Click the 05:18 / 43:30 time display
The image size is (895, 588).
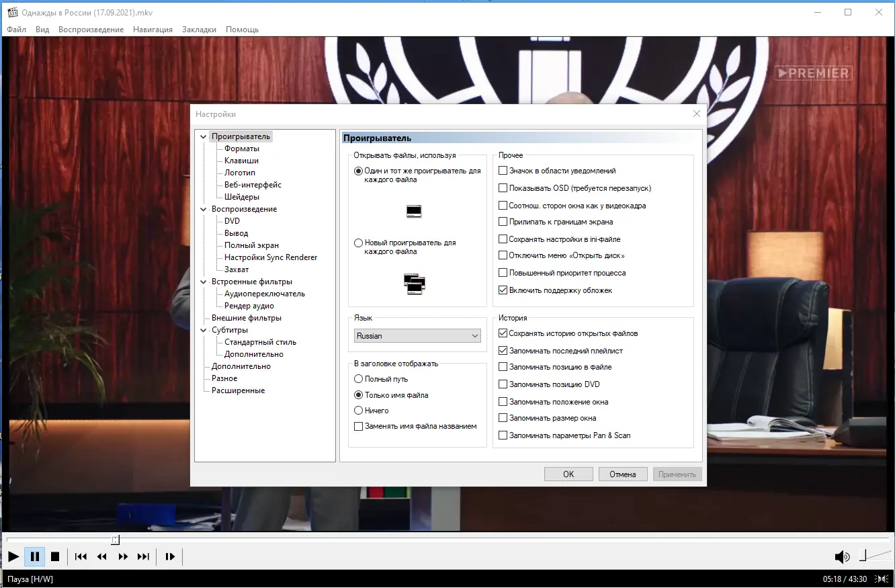pyautogui.click(x=845, y=579)
